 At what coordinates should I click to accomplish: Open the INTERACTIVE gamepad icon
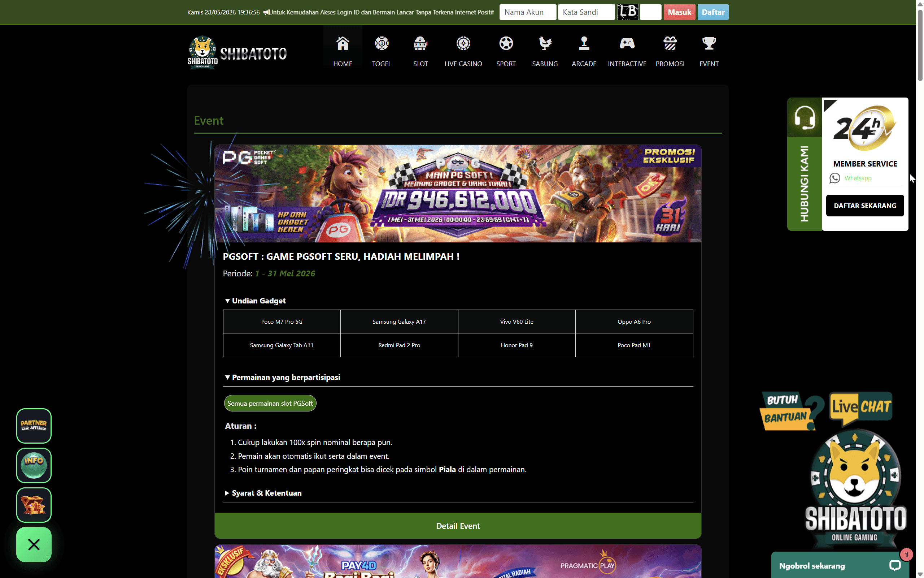coord(627,44)
